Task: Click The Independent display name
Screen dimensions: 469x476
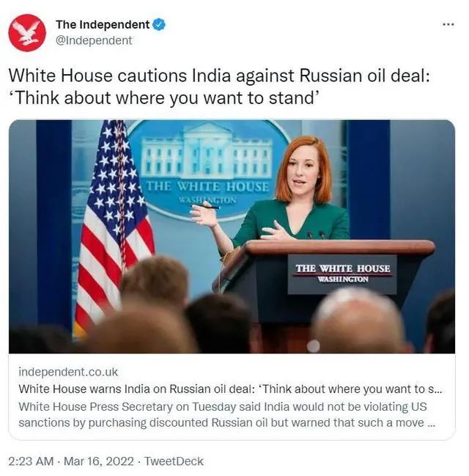Action: 103,25
